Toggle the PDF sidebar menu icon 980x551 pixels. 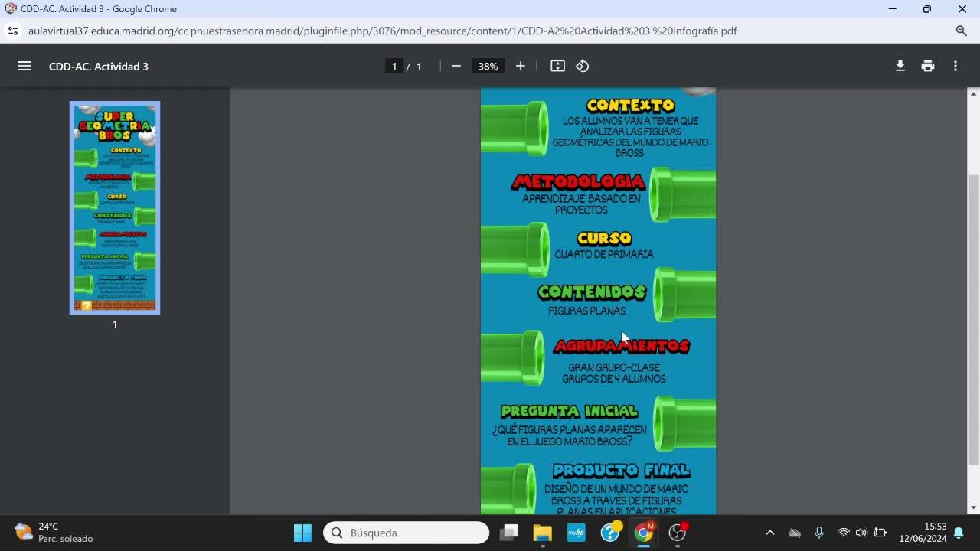(24, 67)
